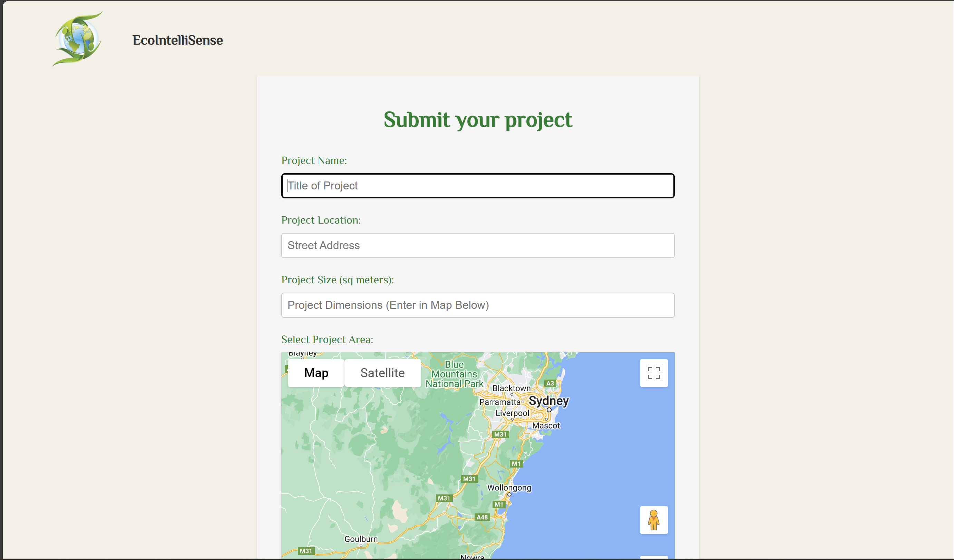The width and height of the screenshot is (954, 560).
Task: Click the Submit your project heading
Action: [477, 120]
